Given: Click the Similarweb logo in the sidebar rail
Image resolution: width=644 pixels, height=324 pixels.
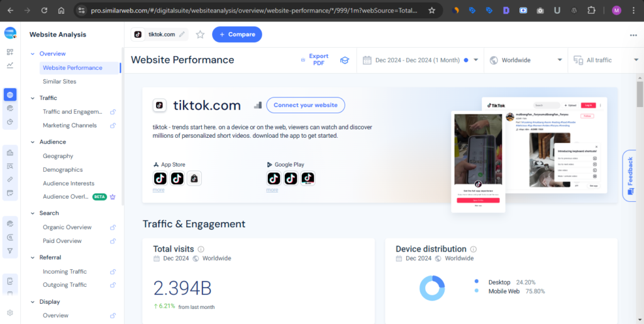Looking at the screenshot, I should (x=10, y=33).
